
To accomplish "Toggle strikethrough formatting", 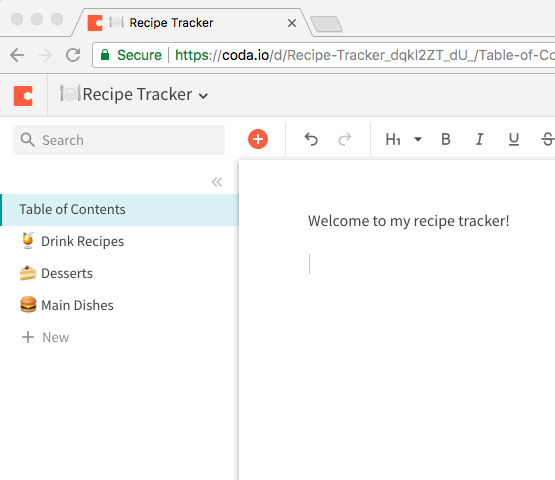I will 548,139.
